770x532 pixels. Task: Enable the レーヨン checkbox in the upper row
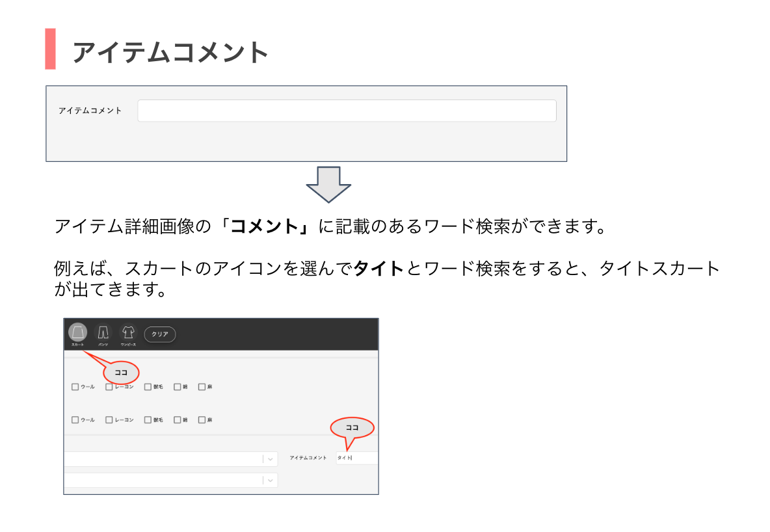(109, 387)
